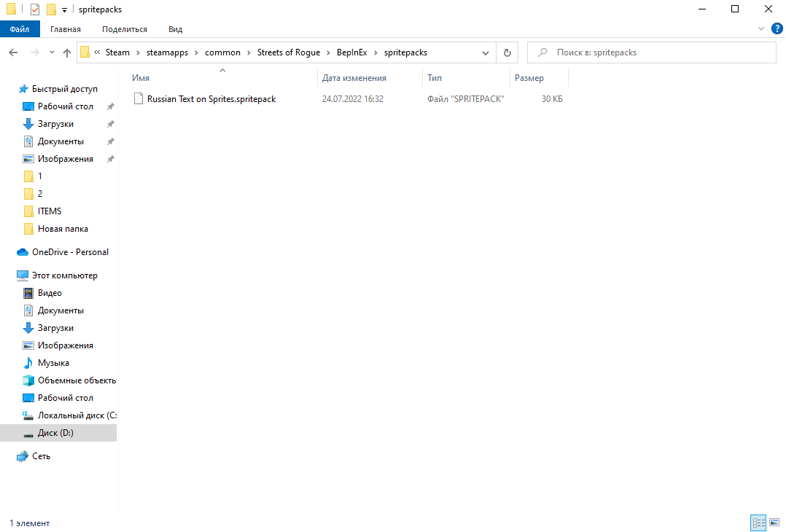Click the spritepack file's blank document icon

pyautogui.click(x=139, y=98)
